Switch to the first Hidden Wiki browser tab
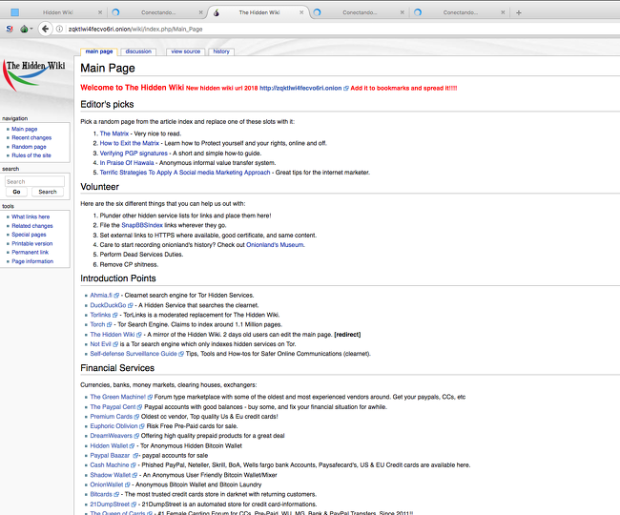Viewport: 620px width, 515px height. click(60, 12)
